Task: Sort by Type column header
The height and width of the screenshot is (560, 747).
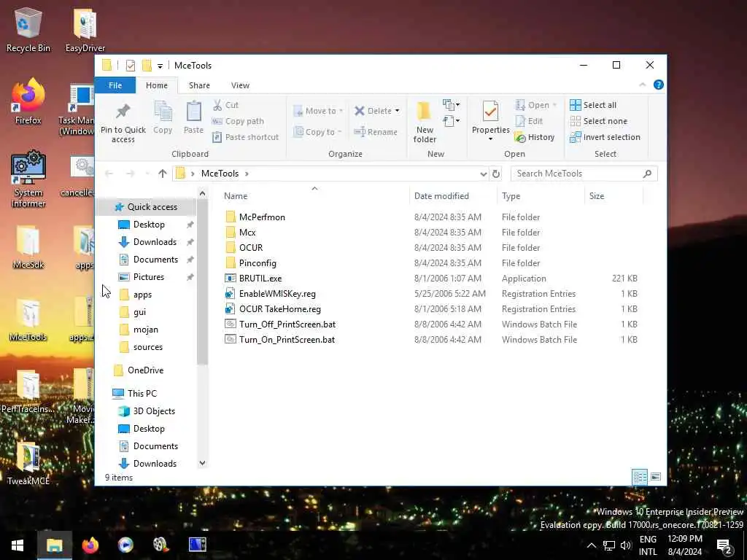Action: coord(541,195)
